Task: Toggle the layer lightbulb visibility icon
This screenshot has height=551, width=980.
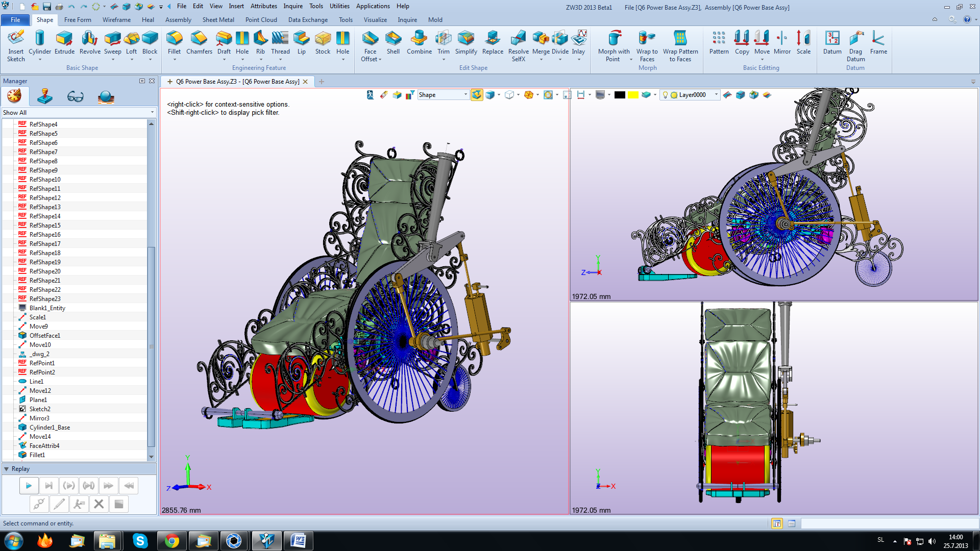Action: pyautogui.click(x=665, y=95)
